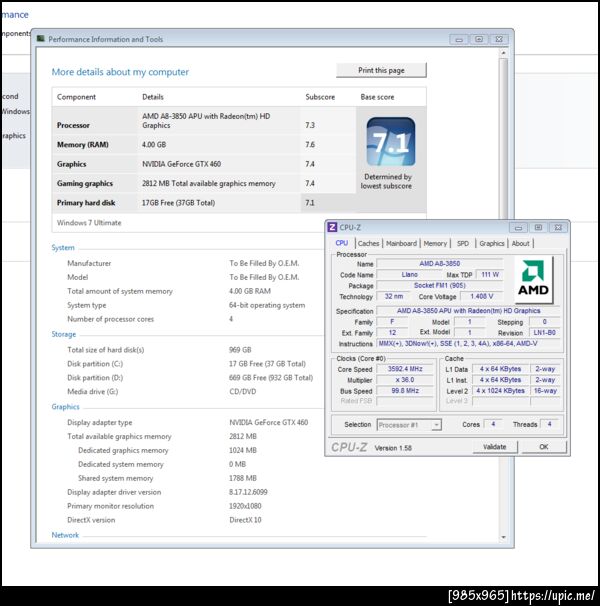Open the Processor #1 selection dropdown
This screenshot has width=600, height=606.
click(x=409, y=425)
